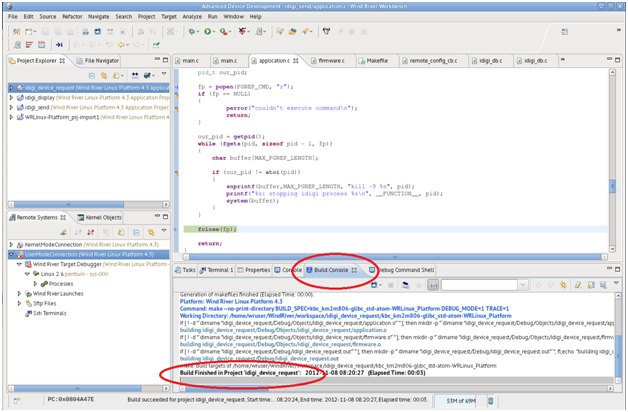
Task: Toggle Link with Editor in Remote Systems
Action: coord(151,232)
